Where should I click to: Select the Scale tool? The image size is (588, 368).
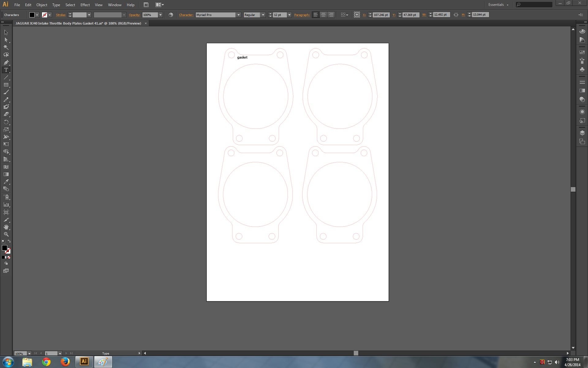(x=6, y=129)
